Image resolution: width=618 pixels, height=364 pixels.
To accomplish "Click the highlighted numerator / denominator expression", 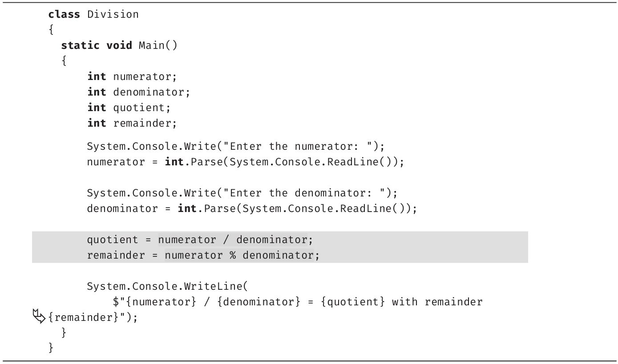I will (x=232, y=240).
